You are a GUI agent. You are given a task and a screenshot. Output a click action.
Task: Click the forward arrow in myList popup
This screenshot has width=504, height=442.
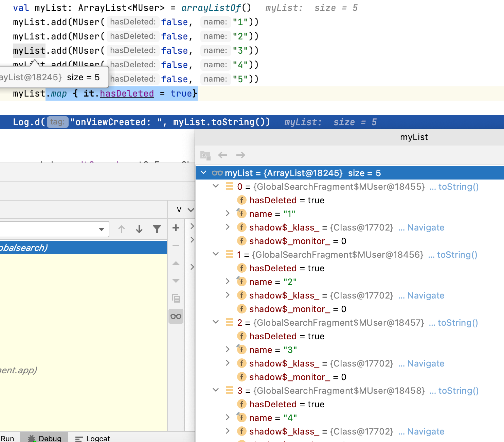[x=241, y=155]
